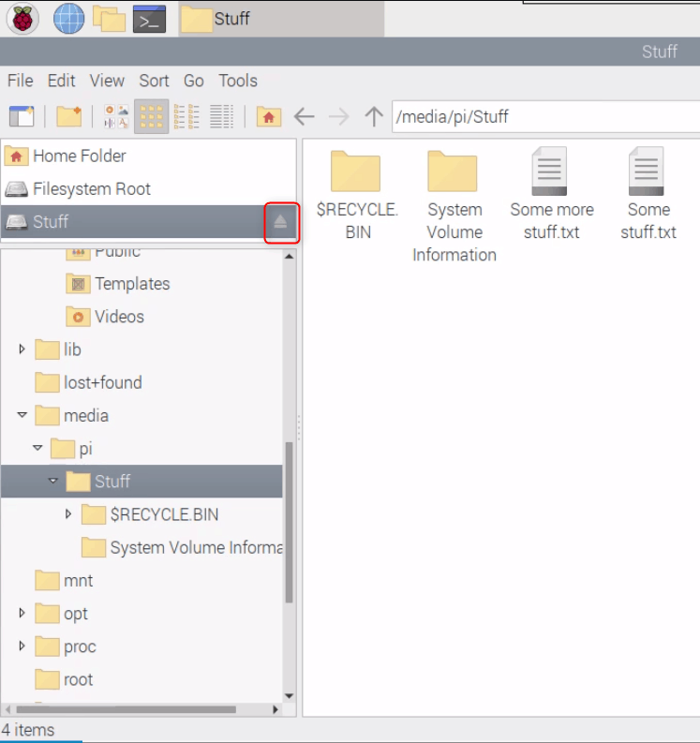
Task: Open the View menu
Action: point(107,81)
